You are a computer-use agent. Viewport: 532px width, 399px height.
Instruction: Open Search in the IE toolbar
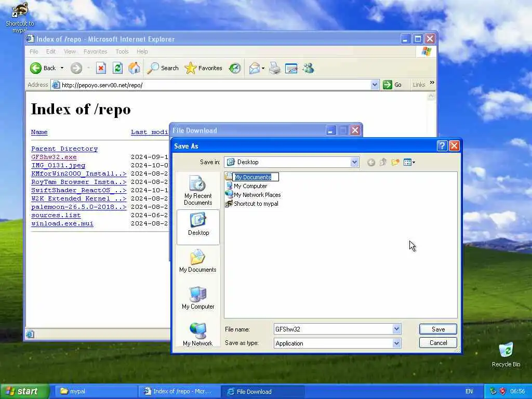click(x=163, y=68)
